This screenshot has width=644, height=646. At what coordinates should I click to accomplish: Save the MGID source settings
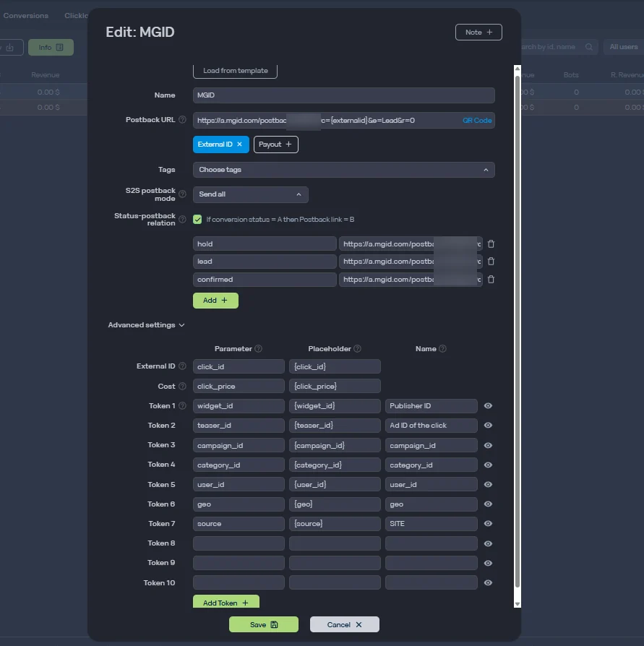264,624
